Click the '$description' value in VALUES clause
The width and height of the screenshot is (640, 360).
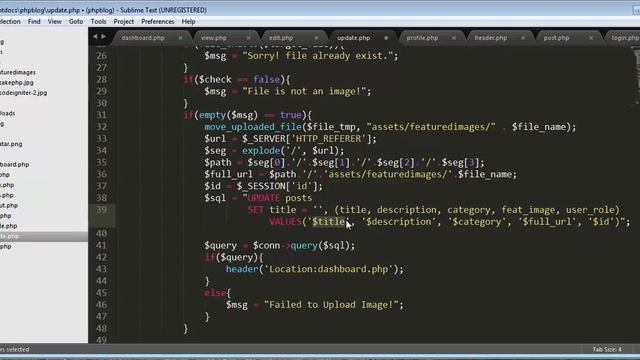pos(398,222)
